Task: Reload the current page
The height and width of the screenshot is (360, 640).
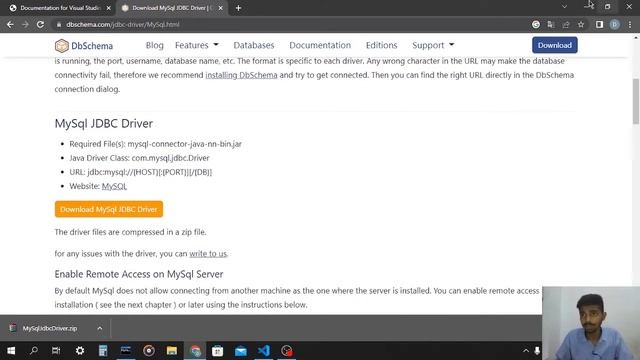Action: point(40,24)
